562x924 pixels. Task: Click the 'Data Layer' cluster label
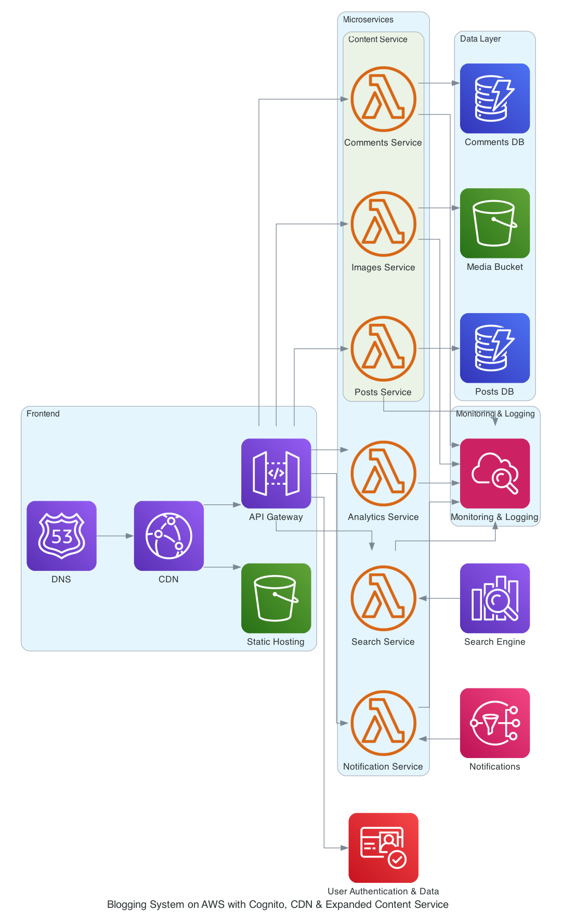click(x=480, y=38)
